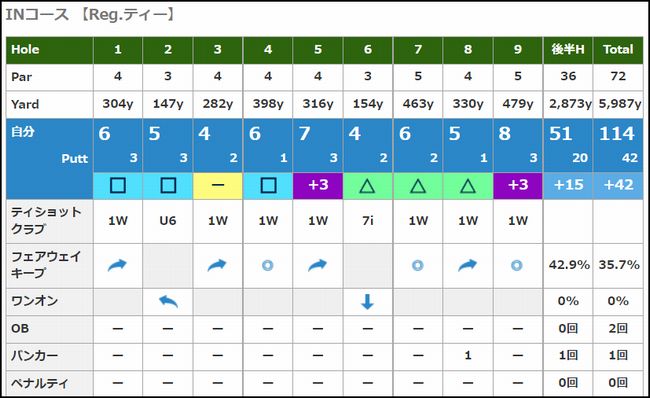Click hole 1 fairway right-miss arrow
Screen dimensions: 650x398
point(117,265)
